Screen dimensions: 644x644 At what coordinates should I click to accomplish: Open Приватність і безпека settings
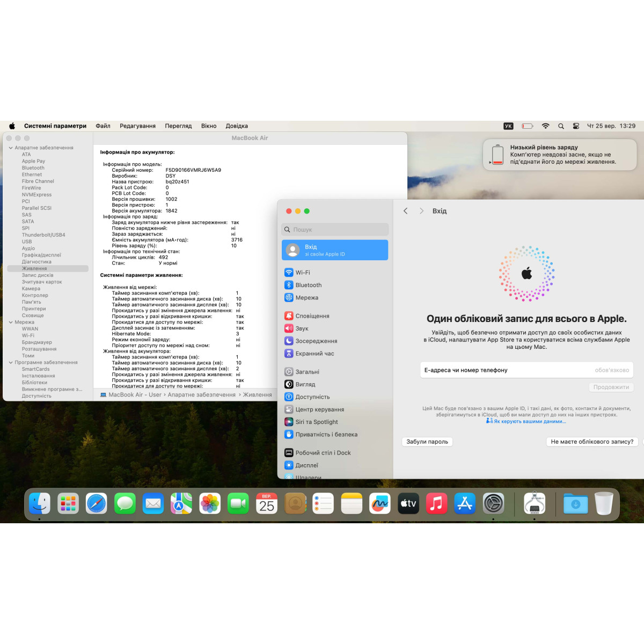[x=335, y=434]
